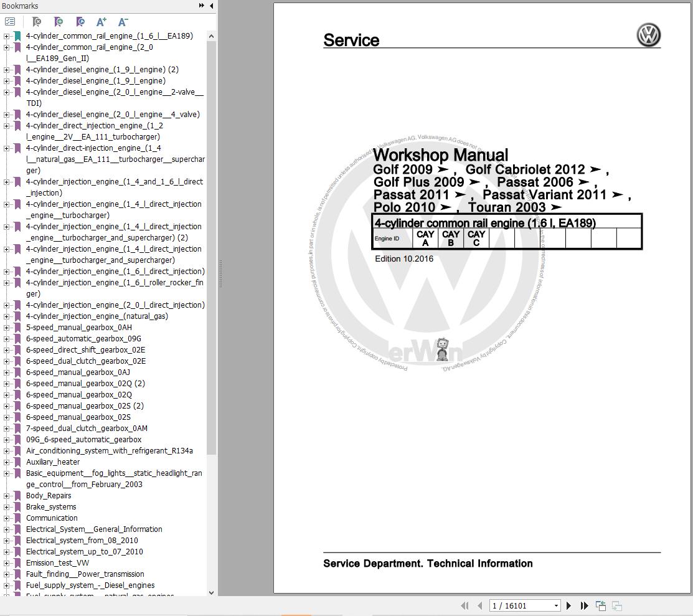Click the bookmark icon of 5-speed_manual_gearbox_0AH

(17, 328)
